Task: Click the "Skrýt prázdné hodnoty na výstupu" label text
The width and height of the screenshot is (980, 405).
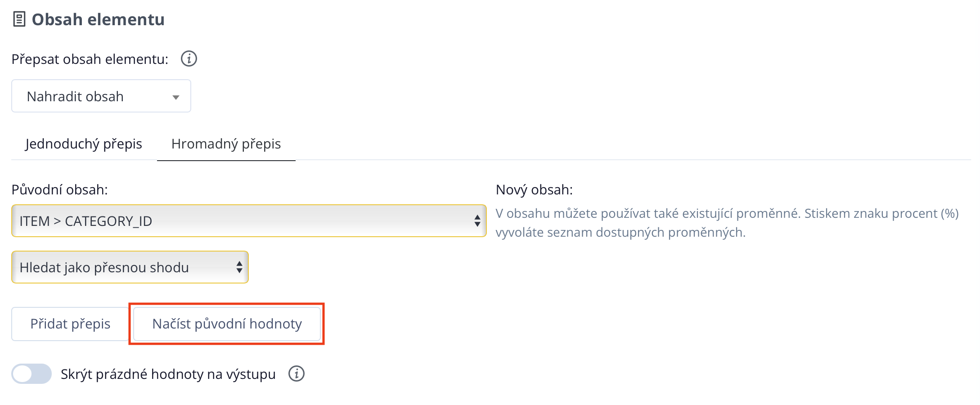Action: 168,374
